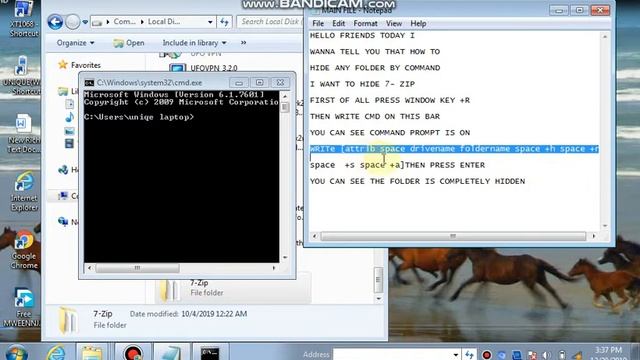Open the Notepad Help menu
This screenshot has height=360, width=640.
[x=418, y=23]
